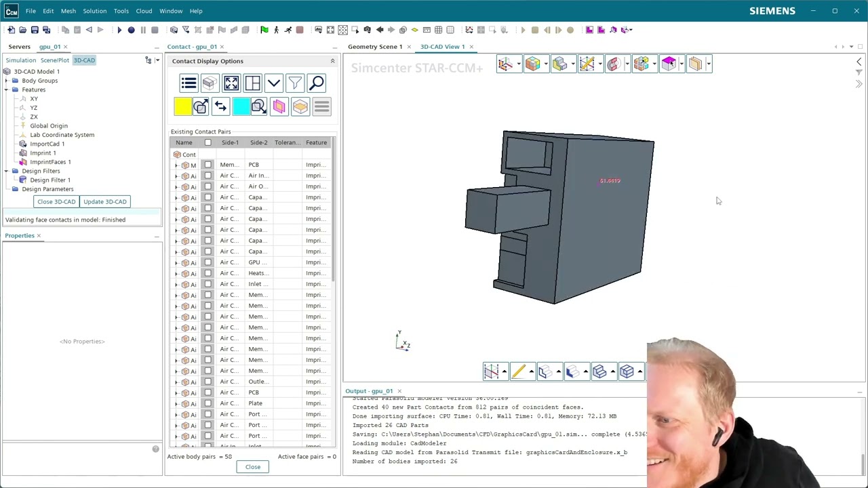Open the Tools menu
Image resolution: width=868 pixels, height=488 pixels.
pyautogui.click(x=121, y=11)
